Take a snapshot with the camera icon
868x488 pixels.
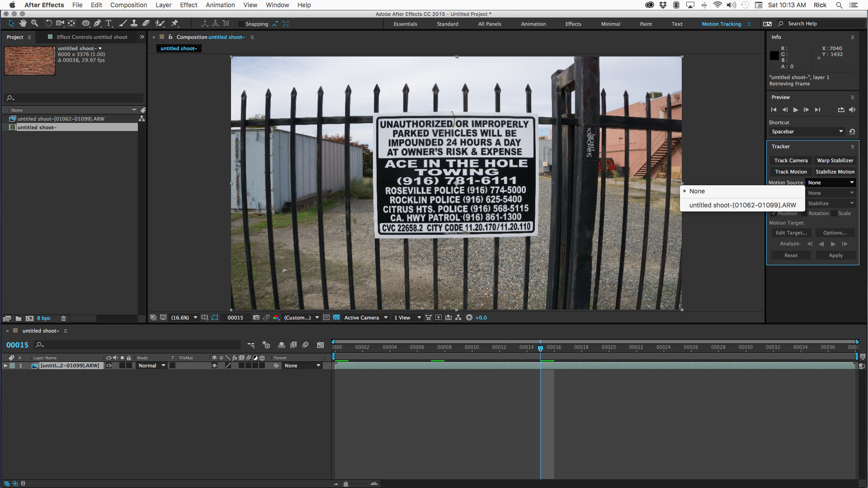(256, 318)
